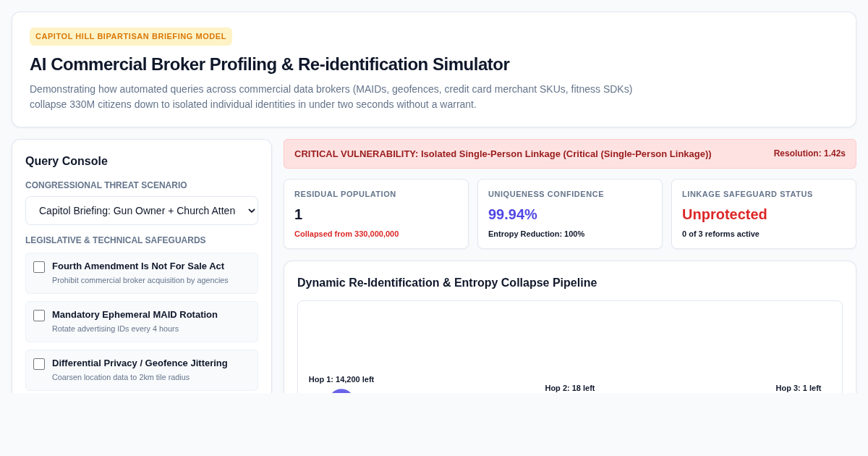Click the Residual Population value 1
Viewport: 868px width, 456px height.
pos(298,214)
